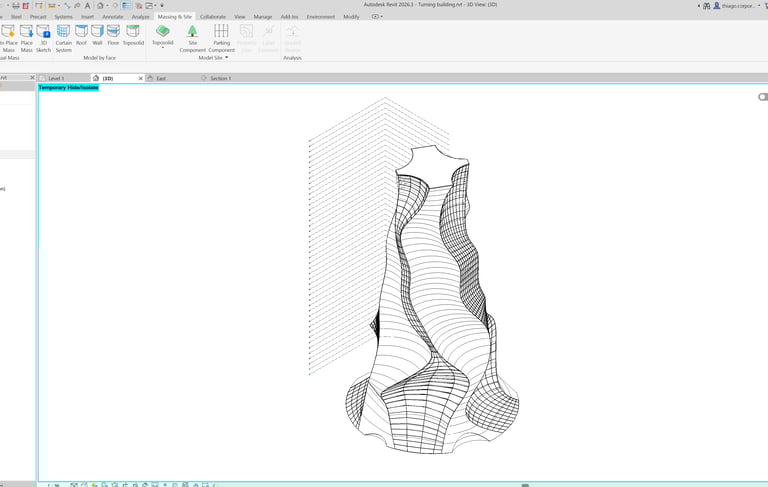Switch to the View ribbon tab

[240, 17]
